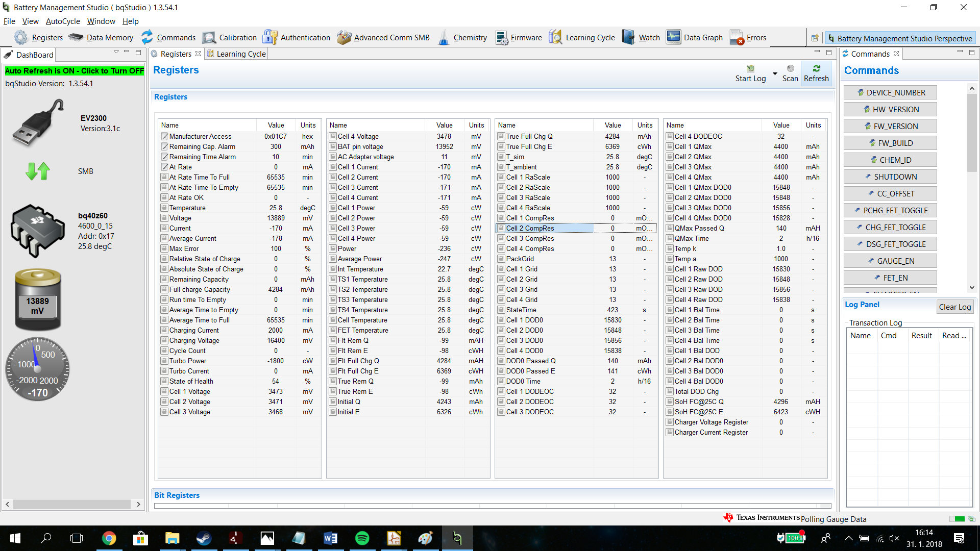
Task: Toggle the Temperature register checkbox
Action: click(164, 208)
